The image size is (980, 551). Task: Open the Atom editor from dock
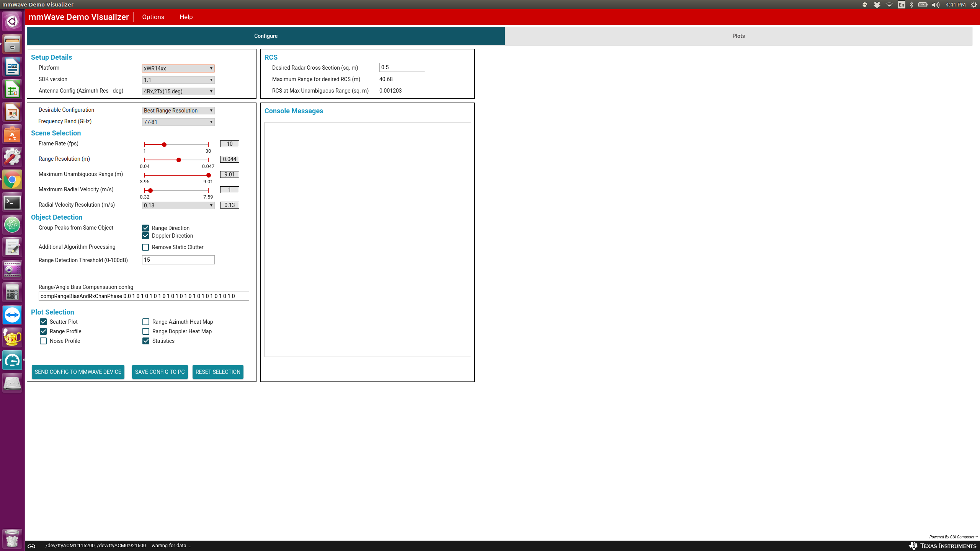(x=12, y=225)
